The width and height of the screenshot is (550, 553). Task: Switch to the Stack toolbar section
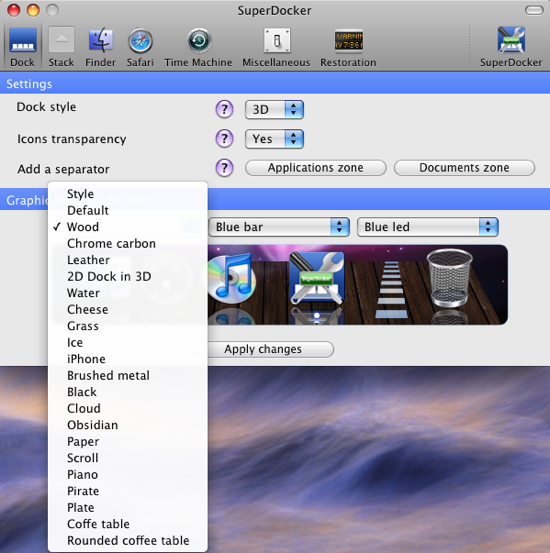coord(61,47)
